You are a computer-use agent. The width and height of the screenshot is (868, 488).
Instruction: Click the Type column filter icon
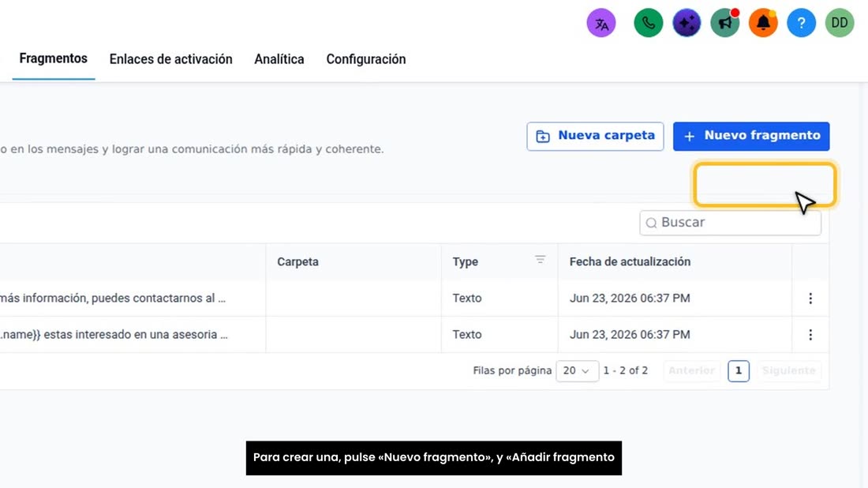coord(540,259)
